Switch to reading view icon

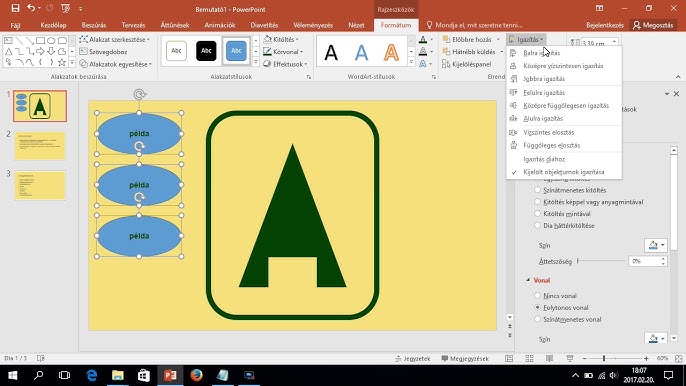pyautogui.click(x=550, y=358)
